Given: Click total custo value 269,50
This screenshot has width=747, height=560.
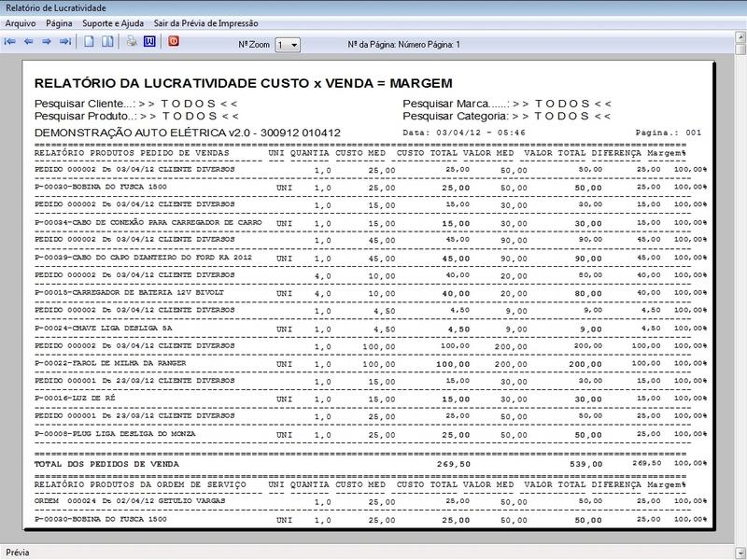Looking at the screenshot, I should tap(454, 464).
